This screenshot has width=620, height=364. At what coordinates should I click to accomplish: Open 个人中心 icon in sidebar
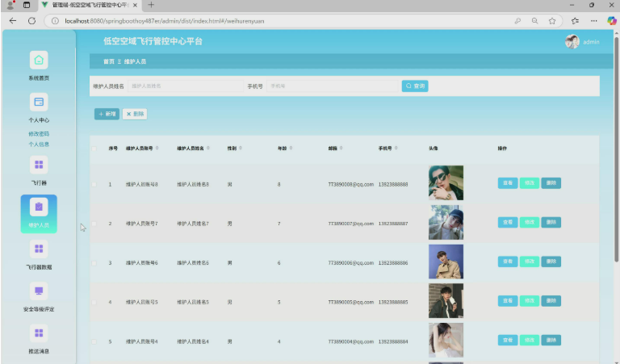[39, 102]
